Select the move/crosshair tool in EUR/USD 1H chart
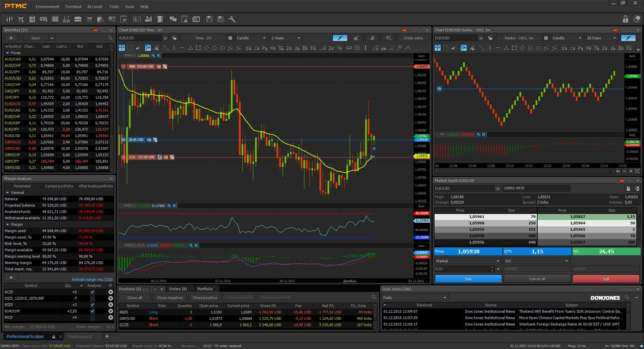 [x=122, y=48]
